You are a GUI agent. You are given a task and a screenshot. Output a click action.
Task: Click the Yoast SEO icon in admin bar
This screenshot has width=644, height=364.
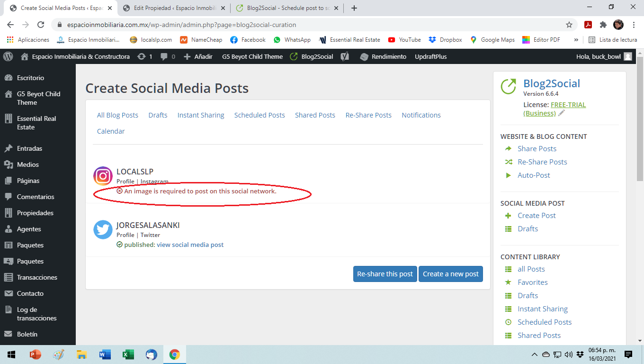tap(345, 56)
